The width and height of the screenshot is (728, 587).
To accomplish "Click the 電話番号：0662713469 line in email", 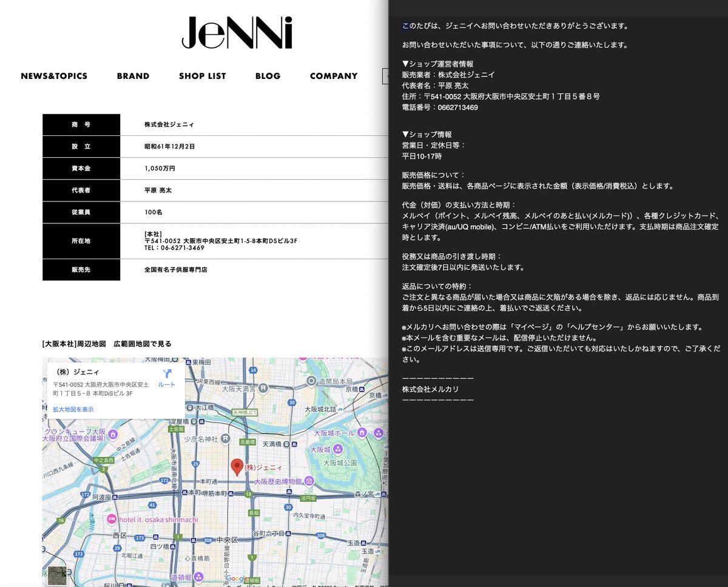I will tap(440, 107).
